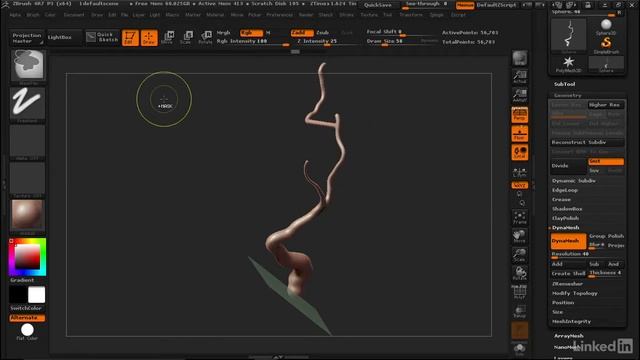Expand Crease subsection
Image resolution: width=640 pixels, height=360 pixels.
click(561, 200)
